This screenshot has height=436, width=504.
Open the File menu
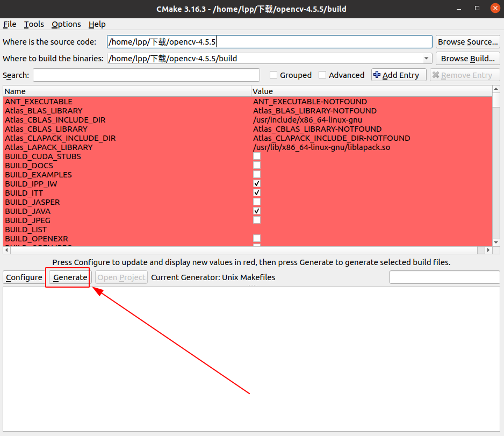coord(10,24)
